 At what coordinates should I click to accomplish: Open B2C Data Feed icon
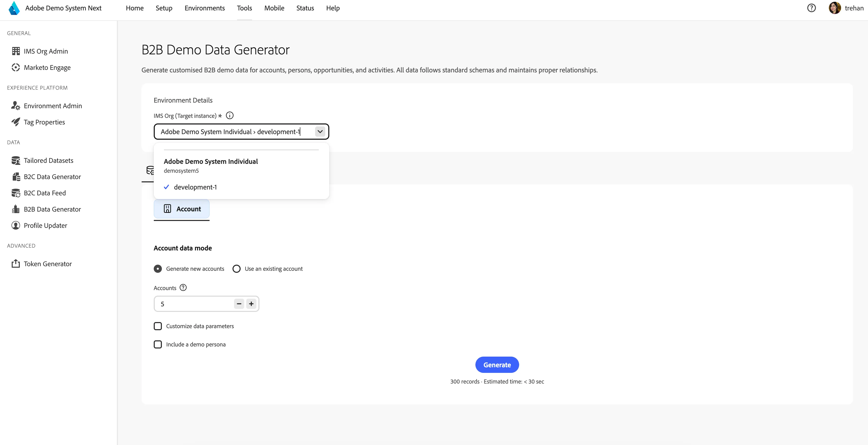16,193
